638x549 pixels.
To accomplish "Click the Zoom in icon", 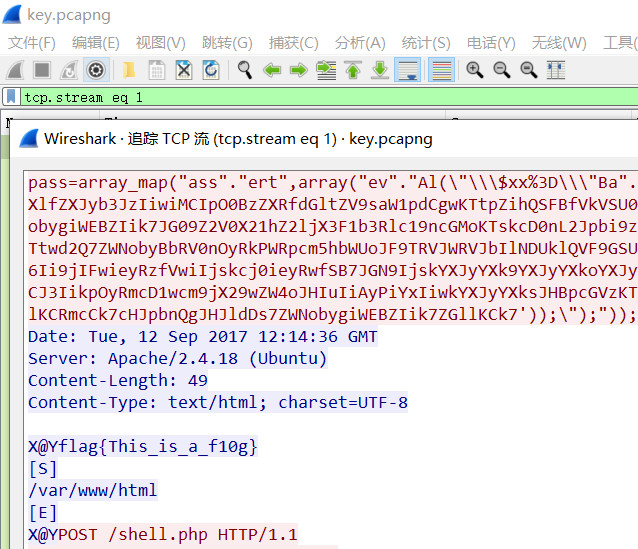I will 474,70.
